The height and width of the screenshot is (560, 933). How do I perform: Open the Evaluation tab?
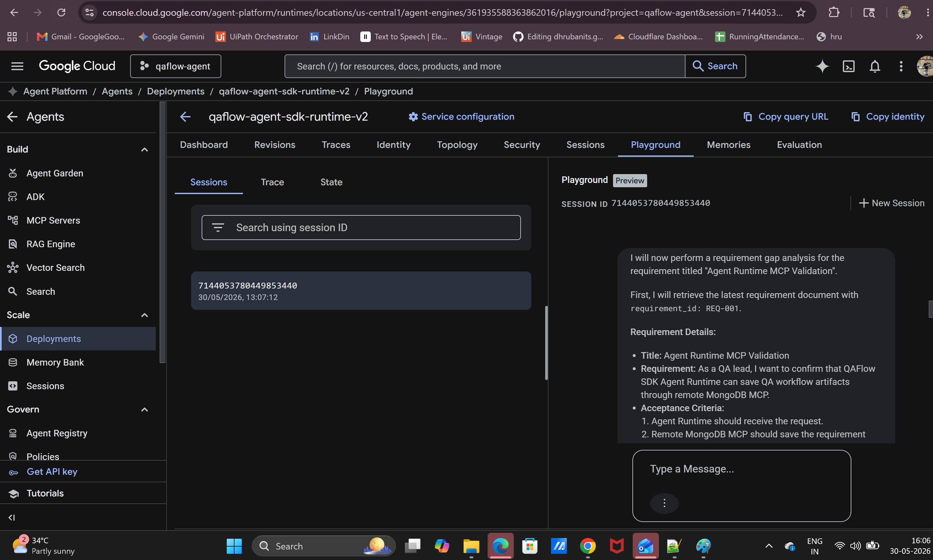pyautogui.click(x=799, y=145)
